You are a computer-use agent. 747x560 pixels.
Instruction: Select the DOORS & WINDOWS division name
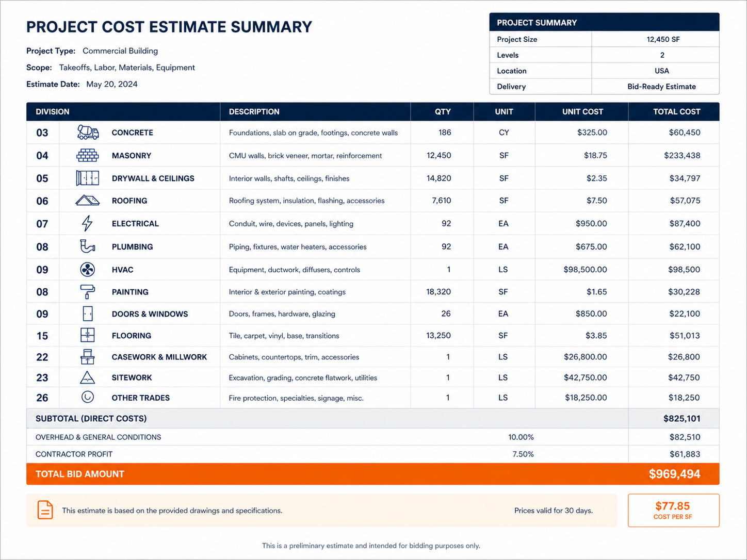pos(150,314)
